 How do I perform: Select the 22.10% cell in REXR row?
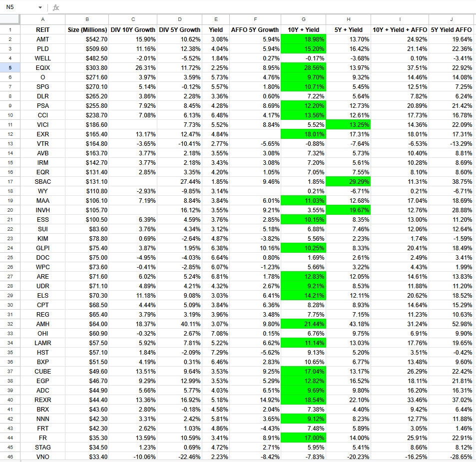click(349, 400)
